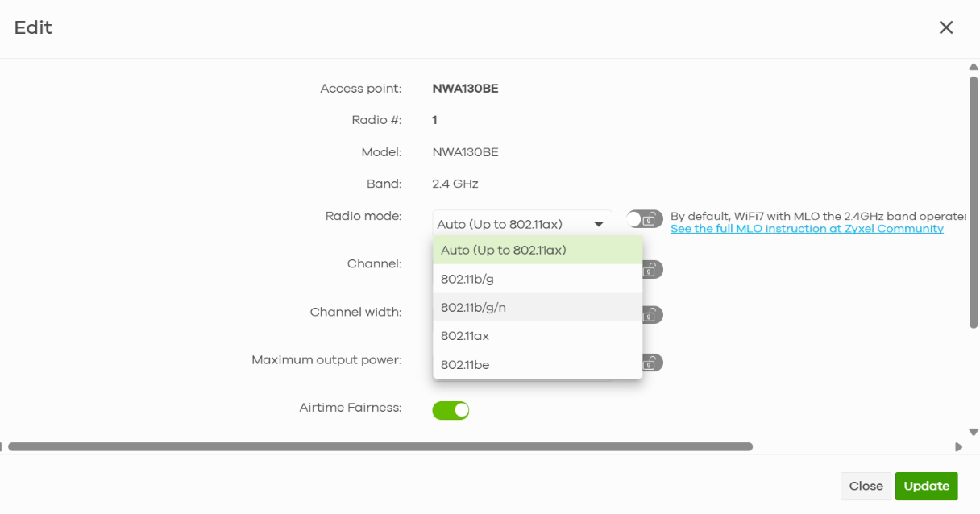Click the Airtime Fairness label
980x514 pixels.
pyautogui.click(x=350, y=408)
